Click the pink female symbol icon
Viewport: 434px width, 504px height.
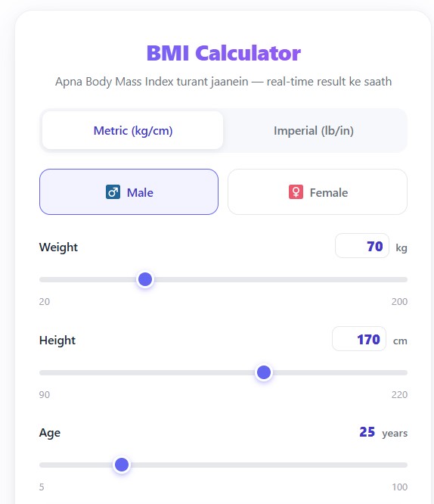(x=296, y=192)
